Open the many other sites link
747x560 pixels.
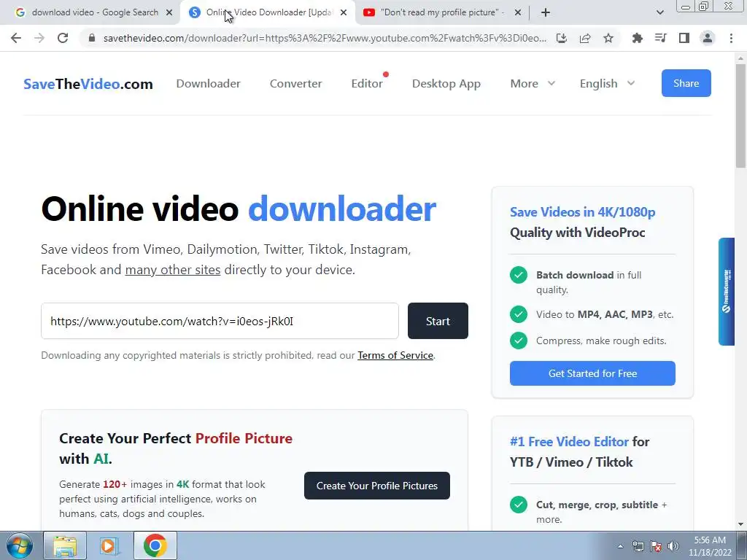point(172,270)
